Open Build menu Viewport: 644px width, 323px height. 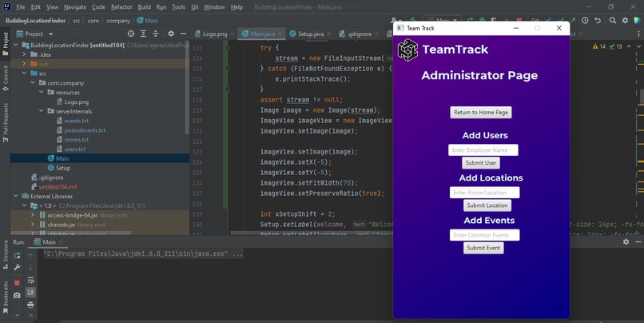[144, 7]
